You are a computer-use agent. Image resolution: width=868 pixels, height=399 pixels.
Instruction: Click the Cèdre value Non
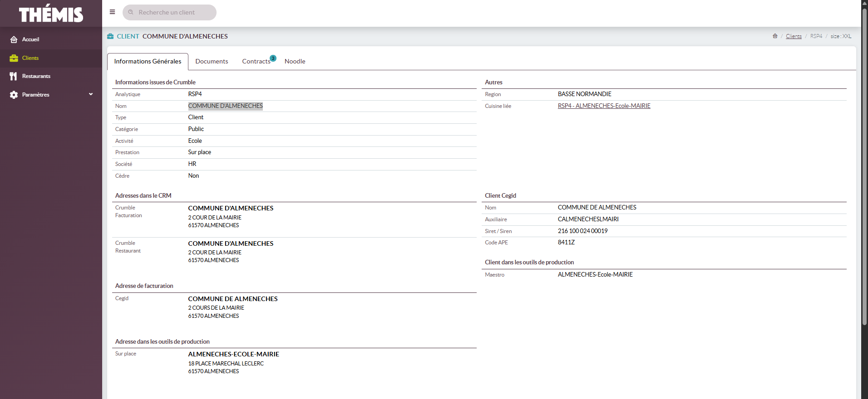[x=193, y=176]
